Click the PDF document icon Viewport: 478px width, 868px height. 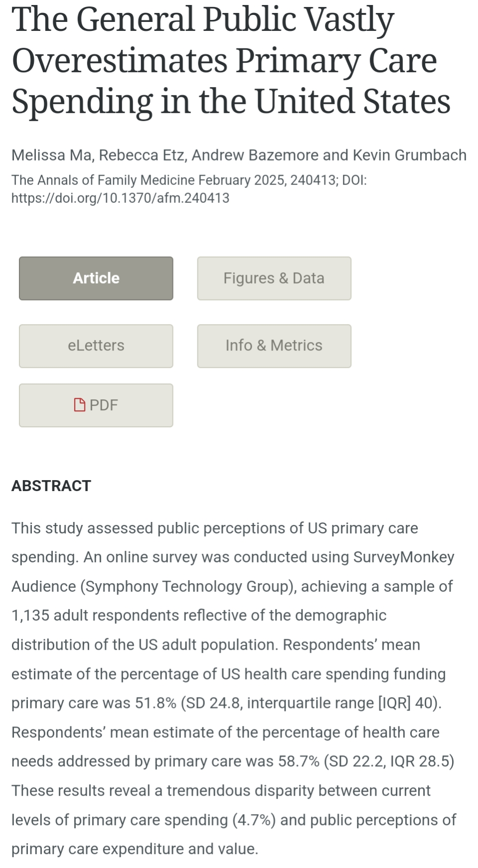(x=80, y=405)
